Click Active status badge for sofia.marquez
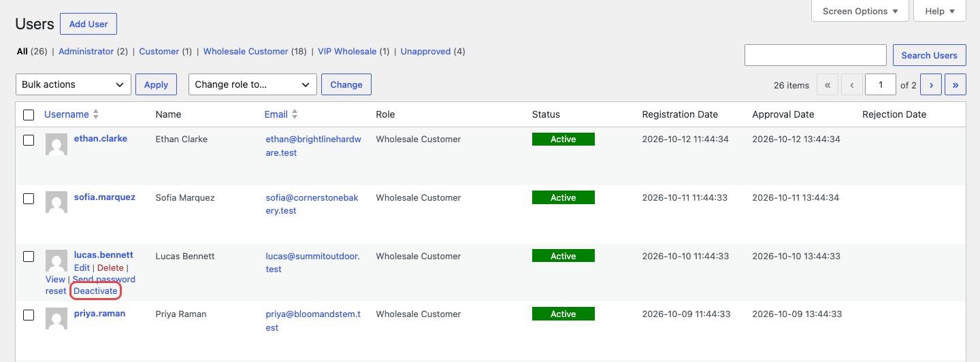Image resolution: width=980 pixels, height=362 pixels. [563, 197]
